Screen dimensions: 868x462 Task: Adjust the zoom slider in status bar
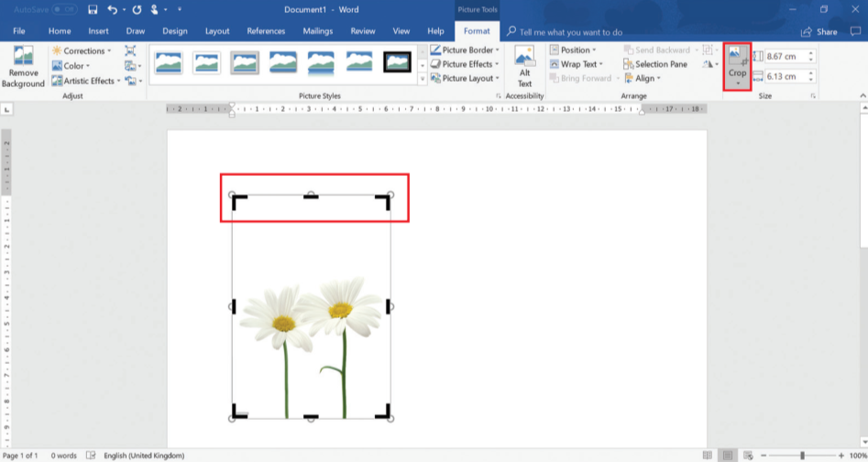(803, 456)
